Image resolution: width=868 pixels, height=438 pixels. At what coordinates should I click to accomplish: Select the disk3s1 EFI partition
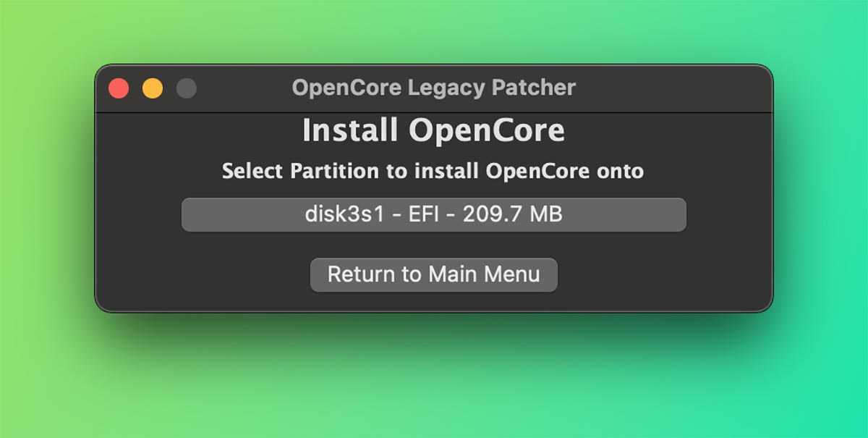click(x=433, y=215)
